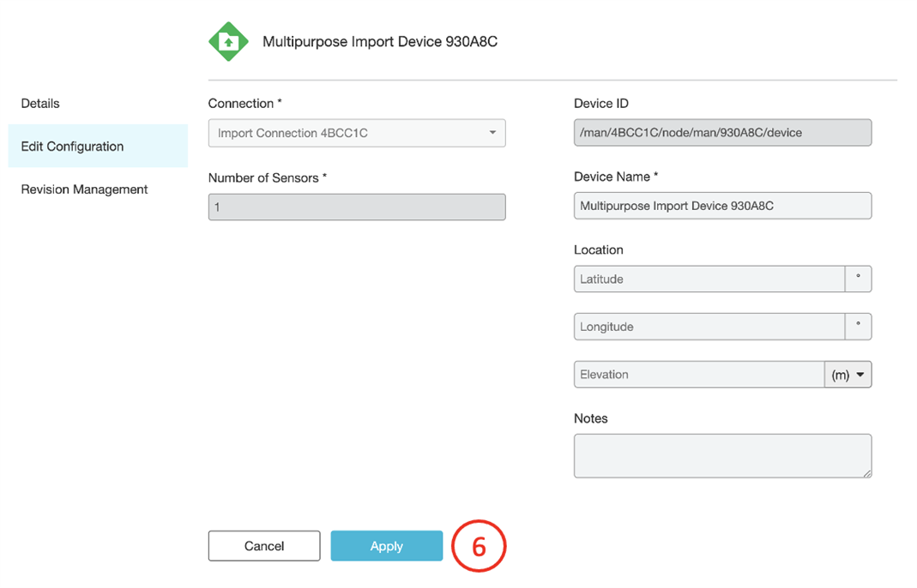Open the Revision Management section
The image size is (917, 588).
click(84, 189)
